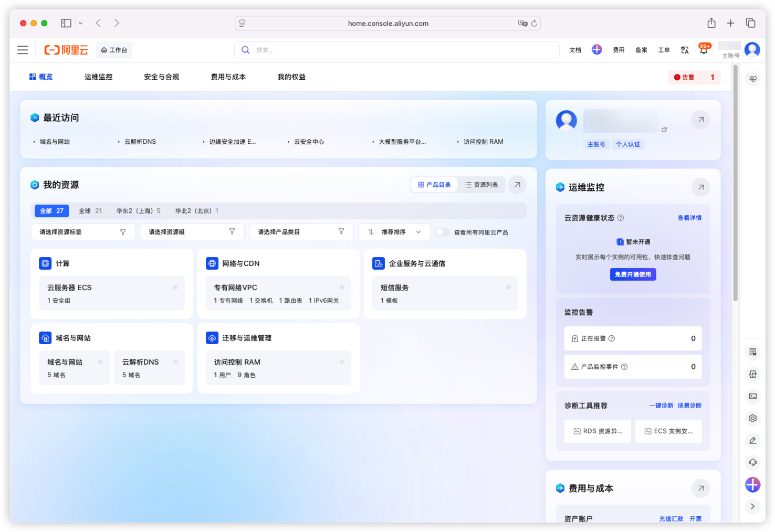775x532 pixels.
Task: Click the 免费开通使用 button
Action: coord(633,274)
